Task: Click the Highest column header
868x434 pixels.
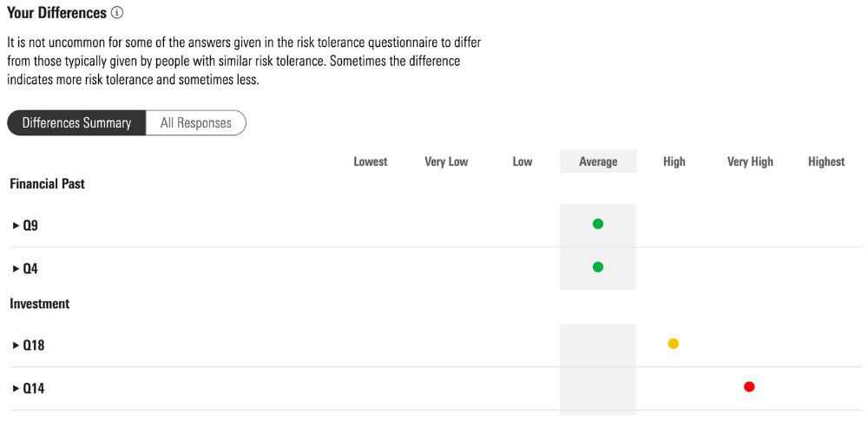Action: point(826,161)
